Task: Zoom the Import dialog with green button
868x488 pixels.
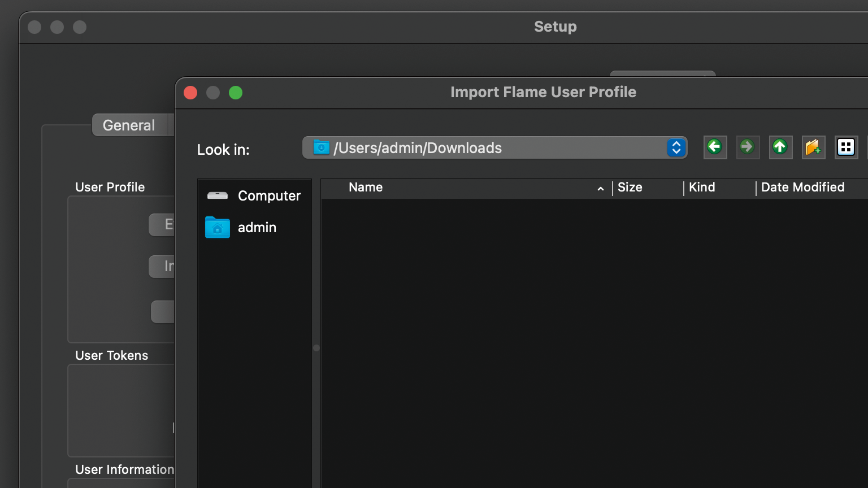Action: pos(236,93)
